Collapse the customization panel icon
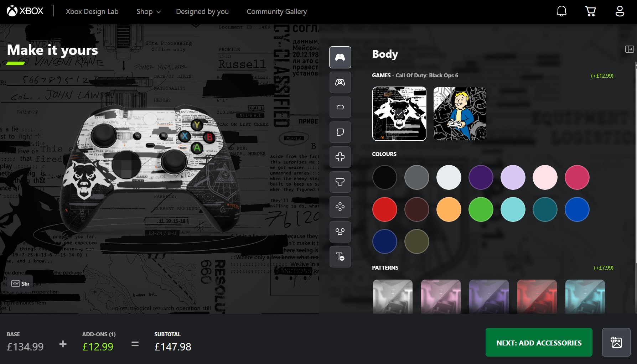The height and width of the screenshot is (364, 637). 630,49
